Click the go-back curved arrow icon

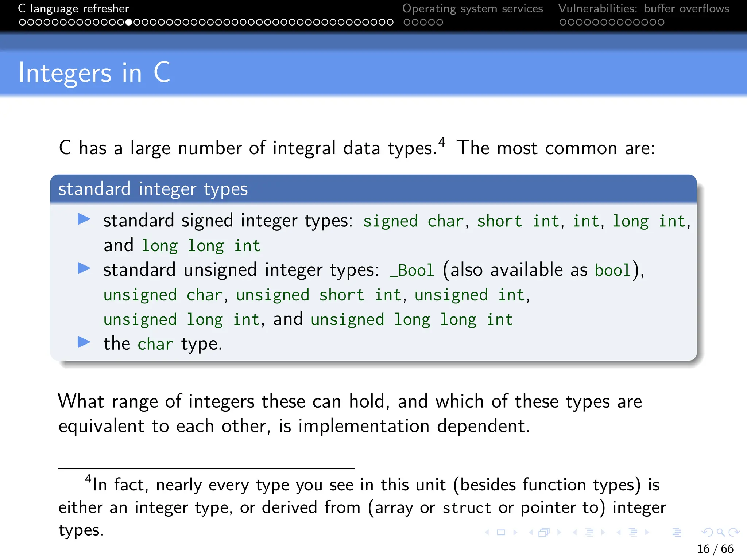707,532
